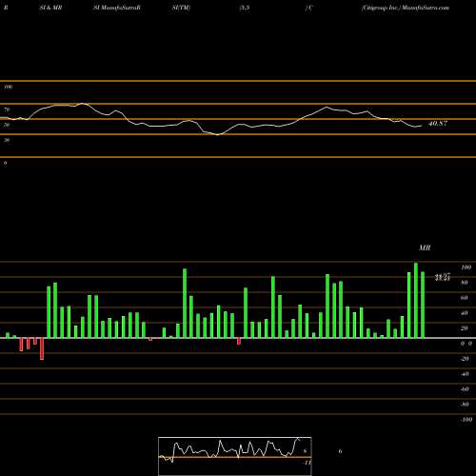Screen dimensions: 476x476
Task: Click the tallest green bar at chart's right end
Action: [x=416, y=300]
